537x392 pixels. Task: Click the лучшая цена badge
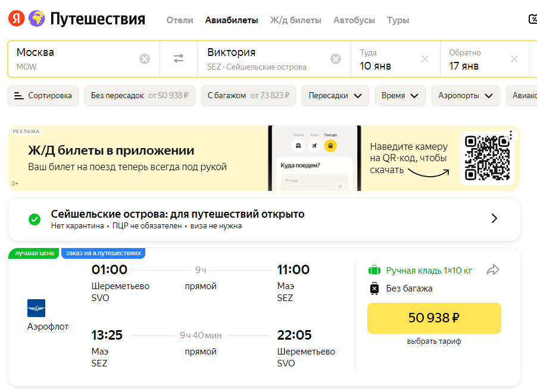pos(33,253)
